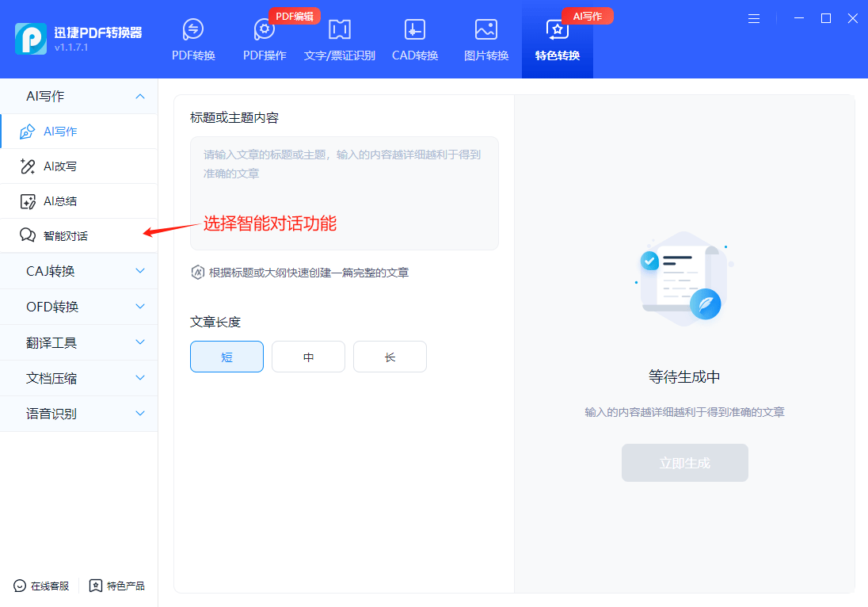Click the title or topic text input box
This screenshot has height=607, width=868.
[344, 193]
